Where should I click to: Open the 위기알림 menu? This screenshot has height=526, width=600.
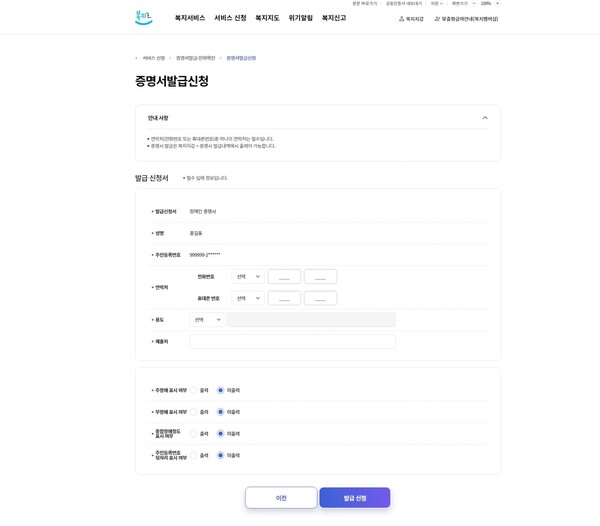coord(300,18)
